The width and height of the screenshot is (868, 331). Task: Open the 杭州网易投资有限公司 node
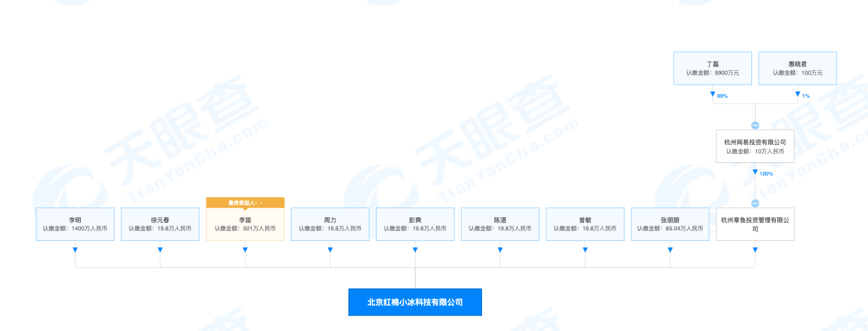click(x=755, y=146)
